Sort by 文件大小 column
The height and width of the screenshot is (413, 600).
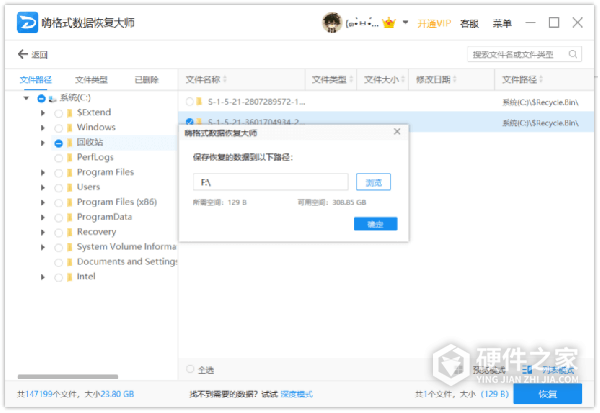coord(384,79)
